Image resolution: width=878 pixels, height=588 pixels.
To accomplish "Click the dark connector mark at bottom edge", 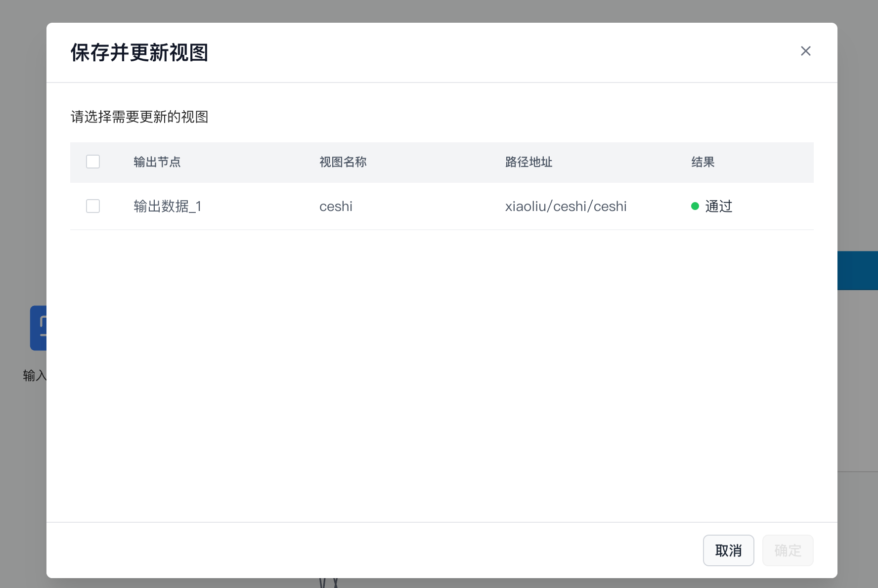I will tap(329, 583).
